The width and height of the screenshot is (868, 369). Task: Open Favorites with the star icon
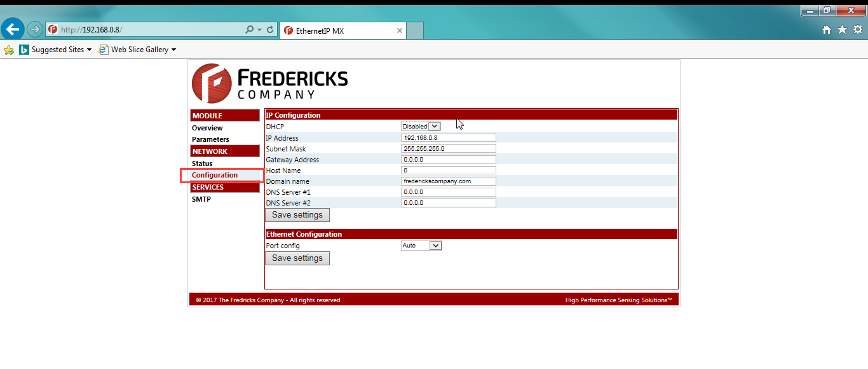click(843, 29)
